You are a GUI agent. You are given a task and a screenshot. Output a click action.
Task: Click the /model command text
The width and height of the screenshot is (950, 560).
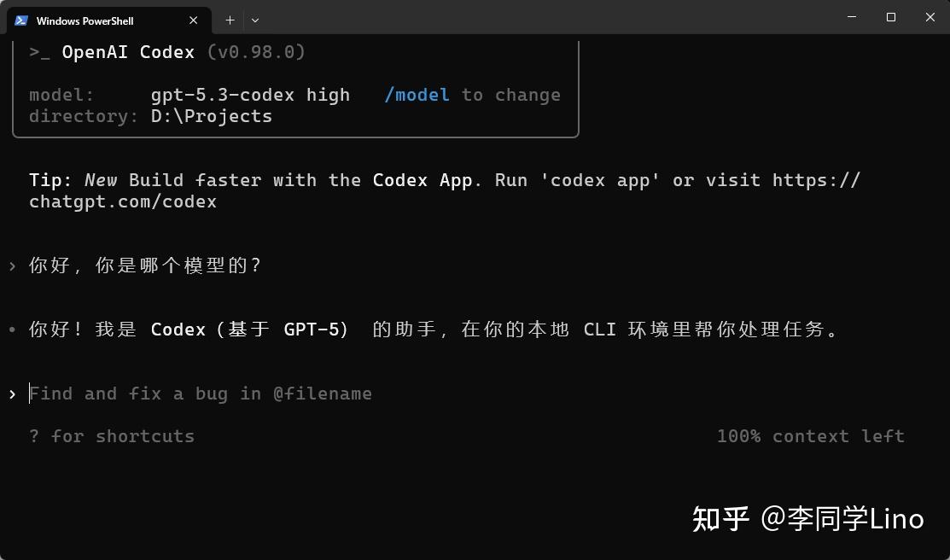pos(417,95)
